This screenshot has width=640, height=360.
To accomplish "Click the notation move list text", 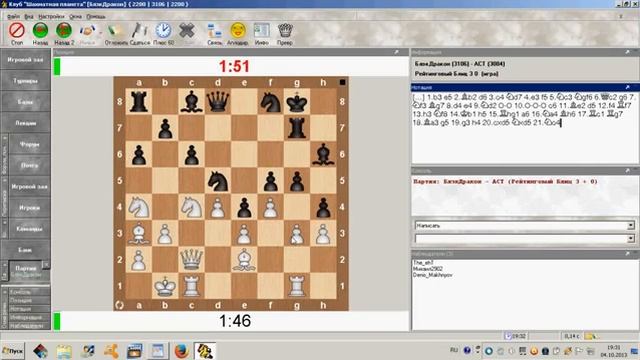I will point(524,110).
